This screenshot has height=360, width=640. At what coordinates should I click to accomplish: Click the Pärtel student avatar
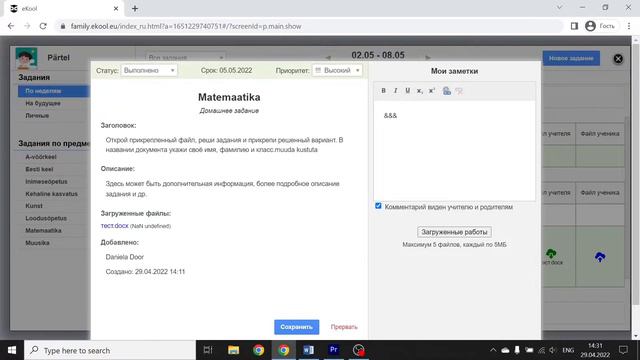pyautogui.click(x=26, y=58)
